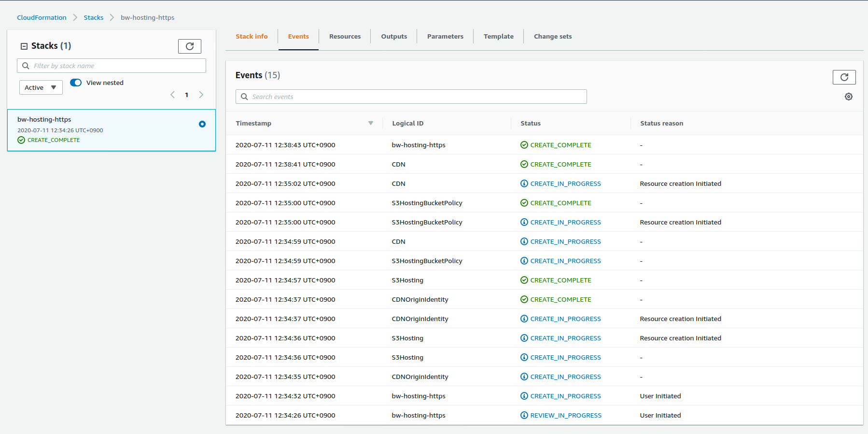Click the REVIEW_IN_PROGRESS info icon

click(524, 415)
